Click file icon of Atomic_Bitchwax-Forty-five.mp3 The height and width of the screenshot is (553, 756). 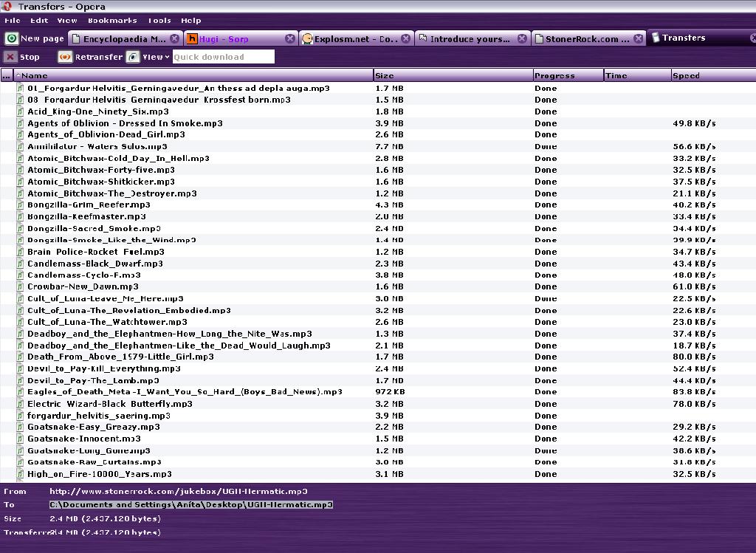tap(20, 170)
